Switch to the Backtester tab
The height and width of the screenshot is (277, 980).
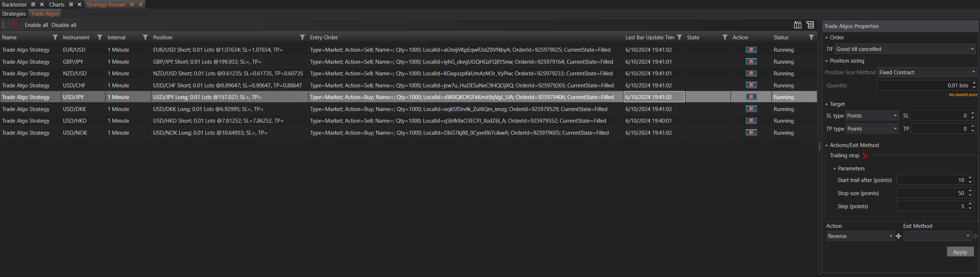[x=15, y=5]
